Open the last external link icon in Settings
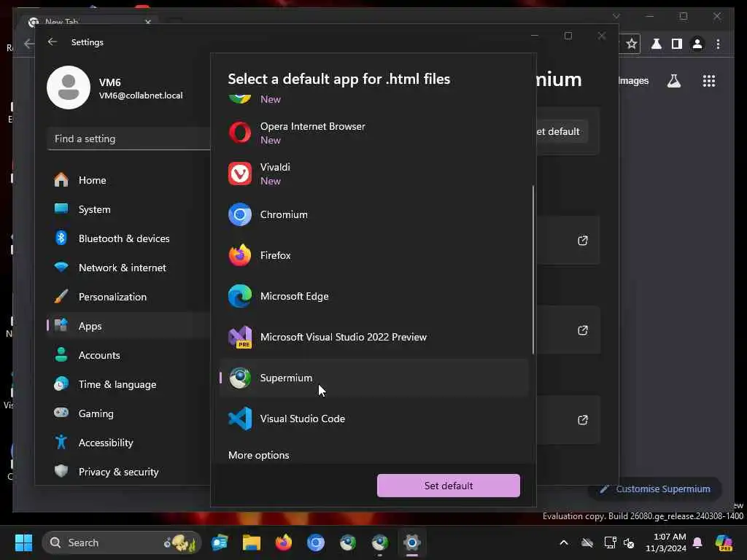The image size is (747, 560). click(583, 420)
